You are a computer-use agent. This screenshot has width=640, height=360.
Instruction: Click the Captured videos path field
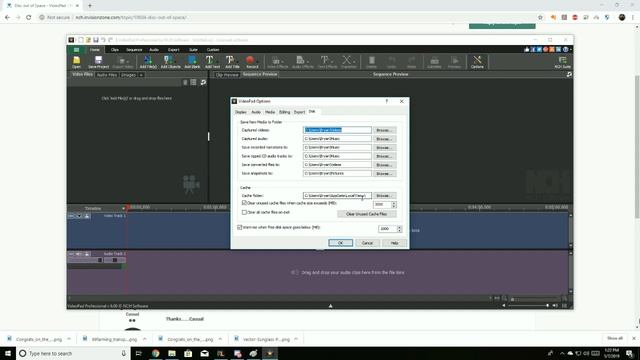(x=337, y=130)
